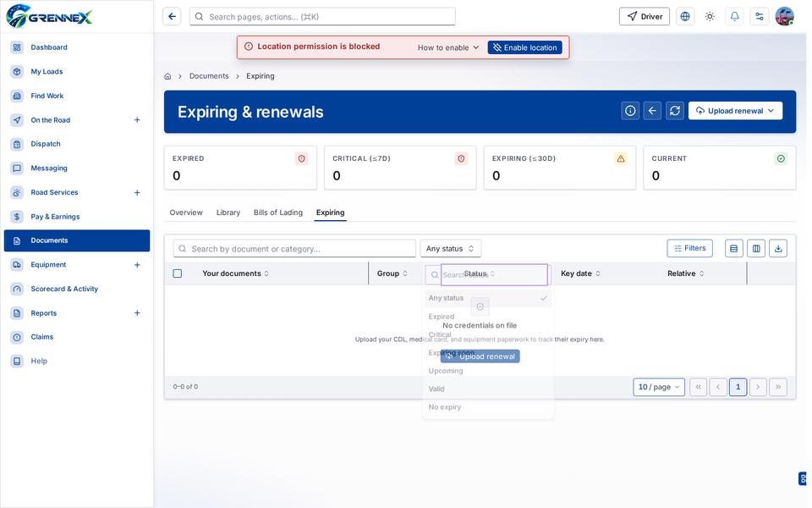The image size is (812, 508).
Task: Expand the Road Services submenu
Action: (137, 192)
